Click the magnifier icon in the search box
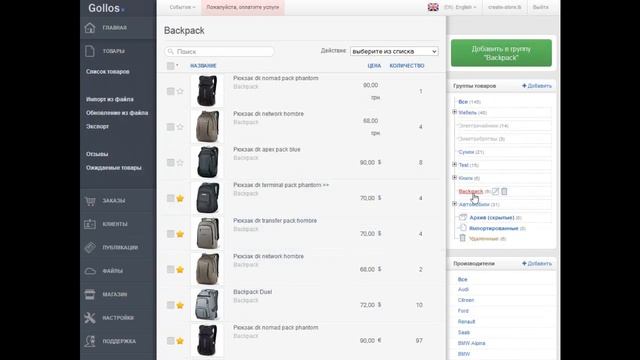640x360 pixels. click(x=171, y=52)
